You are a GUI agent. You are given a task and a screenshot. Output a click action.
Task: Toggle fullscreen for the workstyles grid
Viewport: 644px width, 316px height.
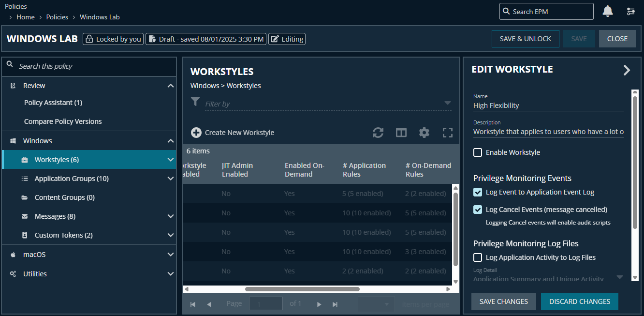tap(448, 133)
